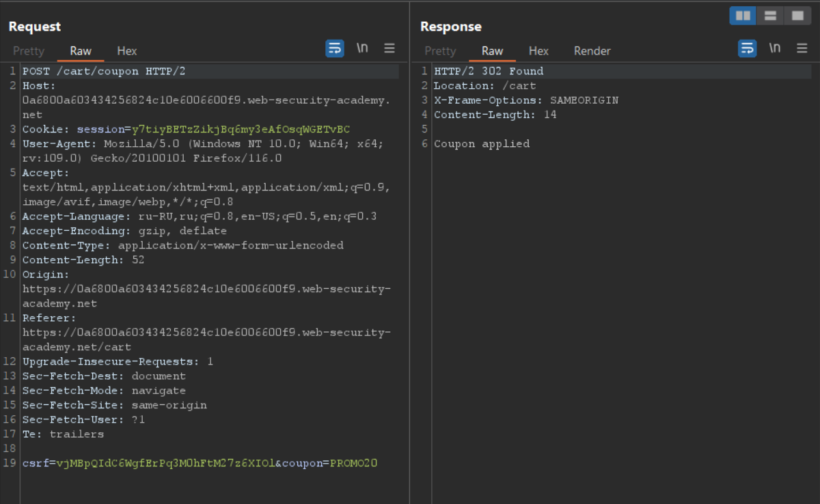Select Request Raw tab
Image resolution: width=820 pixels, height=504 pixels.
[81, 51]
